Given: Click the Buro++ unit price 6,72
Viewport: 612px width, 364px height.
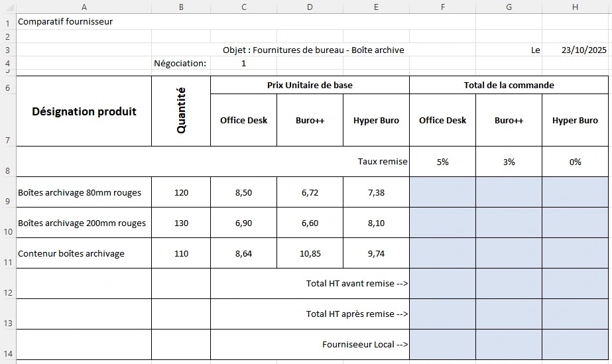Looking at the screenshot, I should 310,193.
